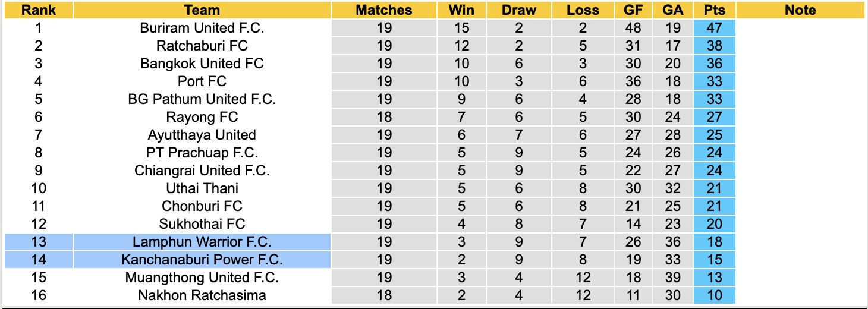Select the Rayong FC team name
The width and height of the screenshot is (868, 309).
point(202,117)
